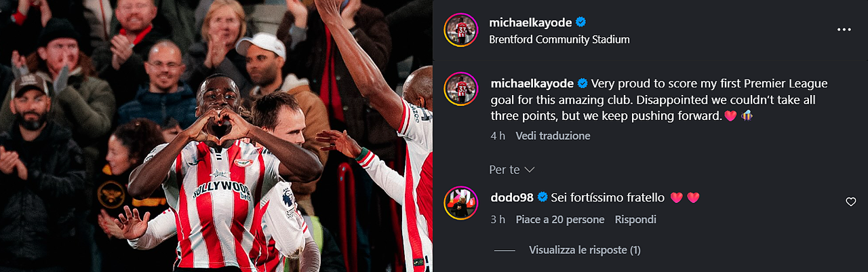Viewport: 868px width, 272px height.
Task: Click the match celebration photo
Action: coord(216,136)
